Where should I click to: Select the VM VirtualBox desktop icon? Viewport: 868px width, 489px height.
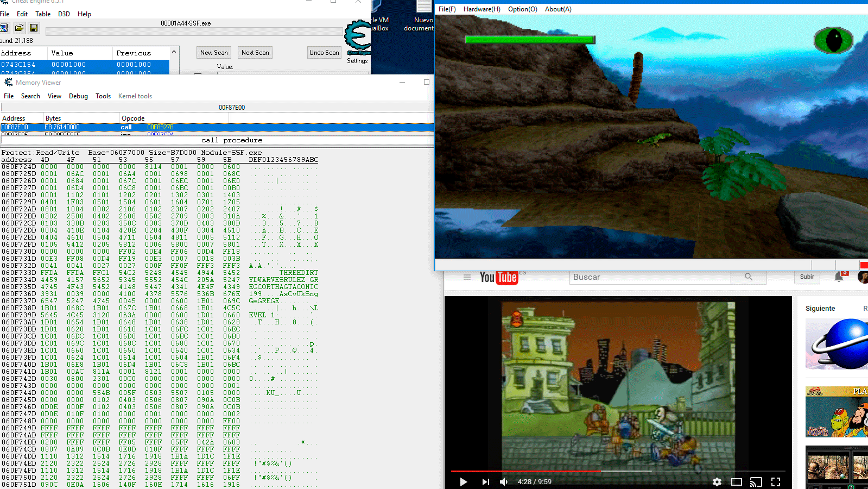[380, 16]
